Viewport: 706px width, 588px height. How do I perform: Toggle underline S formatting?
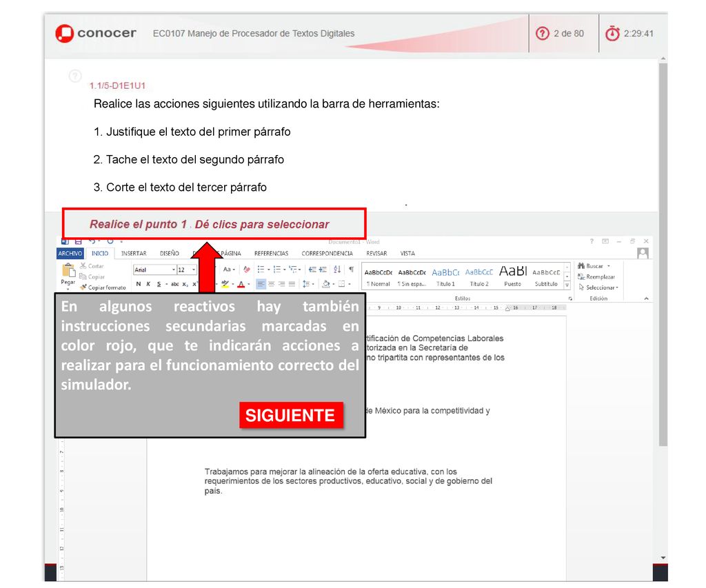pos(159,284)
